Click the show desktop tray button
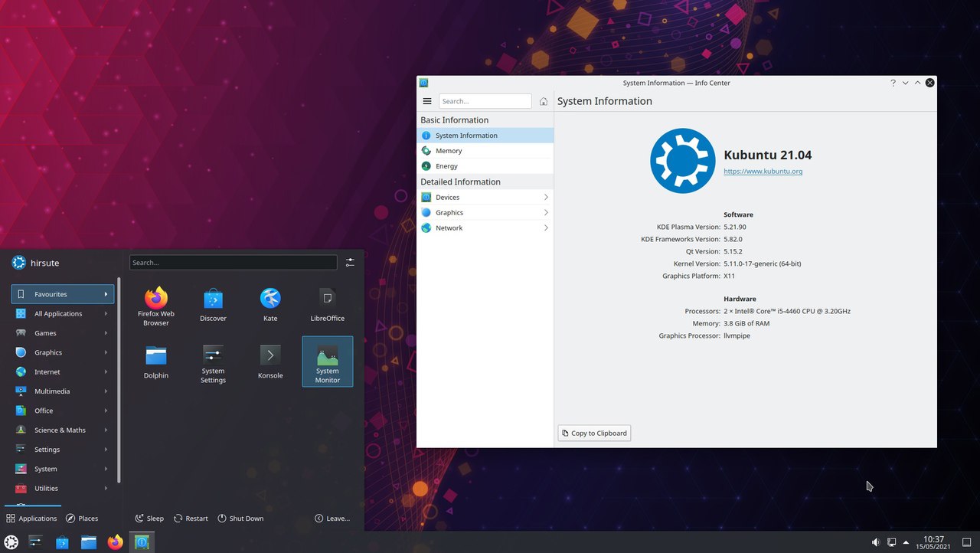Screen dimensions: 980x553 (x=966, y=542)
